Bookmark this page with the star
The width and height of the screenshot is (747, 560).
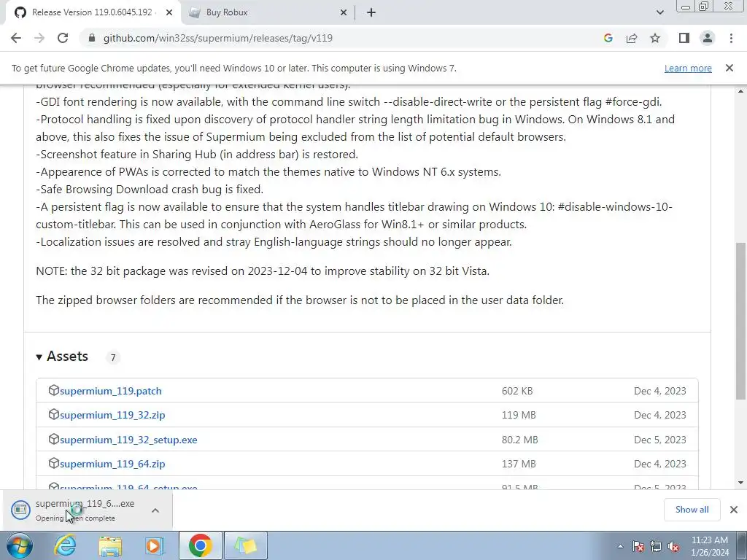[655, 38]
